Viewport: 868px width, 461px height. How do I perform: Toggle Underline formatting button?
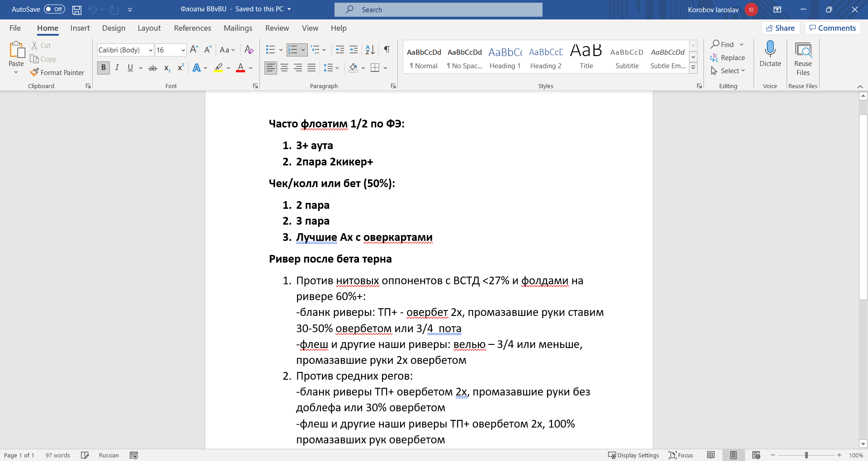[x=130, y=68]
